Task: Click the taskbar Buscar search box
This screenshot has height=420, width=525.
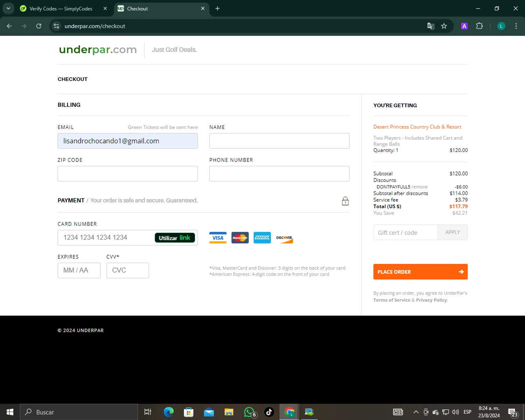Action: 79,412
